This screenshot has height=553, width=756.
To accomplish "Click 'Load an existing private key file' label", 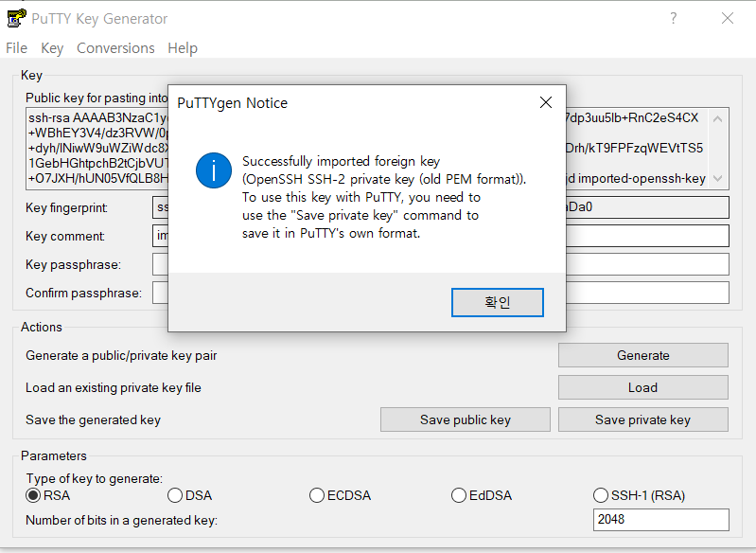I will pos(114,388).
